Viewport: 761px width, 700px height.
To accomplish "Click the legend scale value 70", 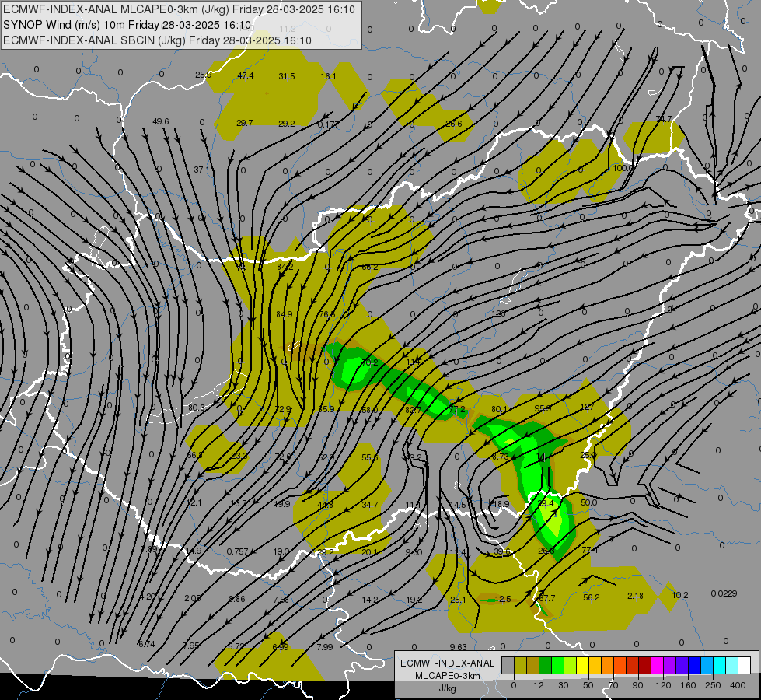I will tap(613, 685).
